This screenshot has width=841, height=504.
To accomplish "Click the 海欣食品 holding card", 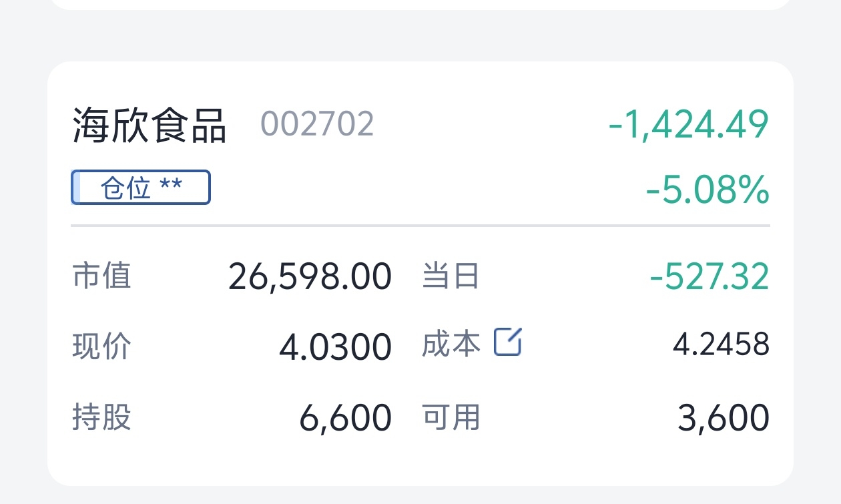I will [420, 267].
